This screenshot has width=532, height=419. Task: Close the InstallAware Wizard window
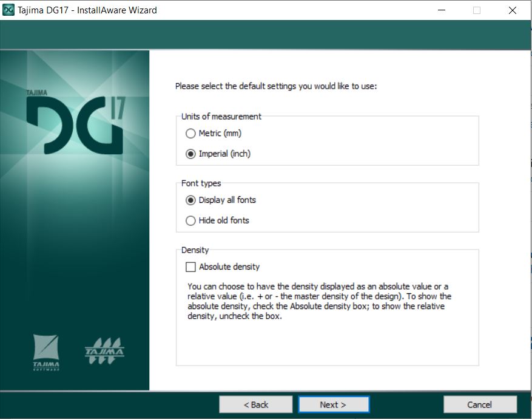pyautogui.click(x=513, y=10)
